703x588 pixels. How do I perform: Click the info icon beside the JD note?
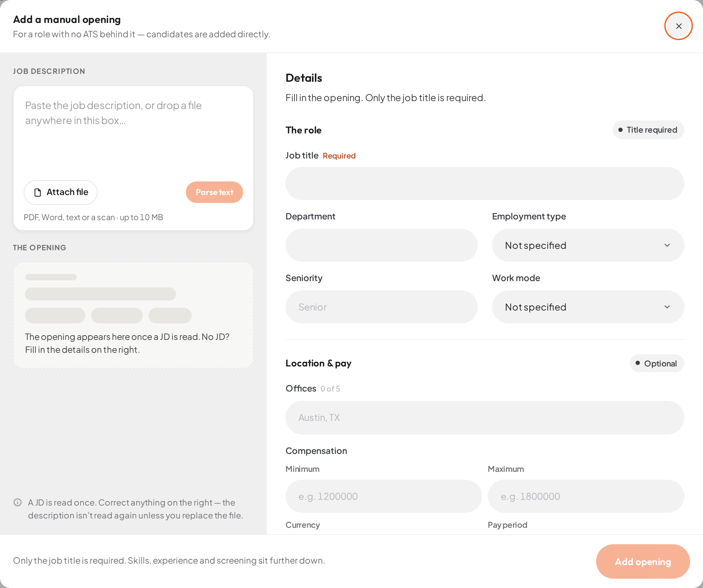click(18, 502)
